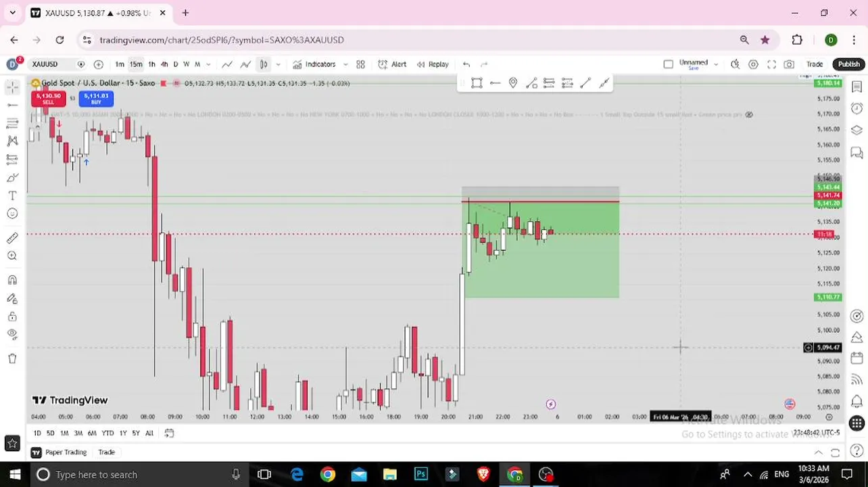The image size is (868, 487).
Task: Open the layout setup grid icon
Action: tap(361, 64)
